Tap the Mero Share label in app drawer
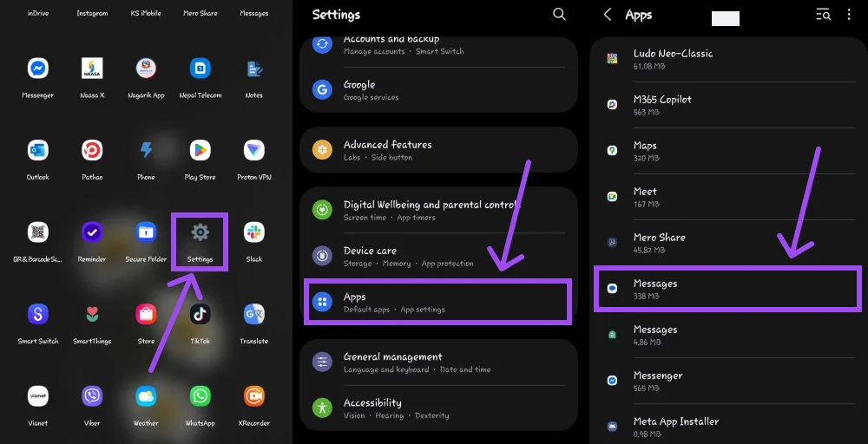 click(200, 13)
